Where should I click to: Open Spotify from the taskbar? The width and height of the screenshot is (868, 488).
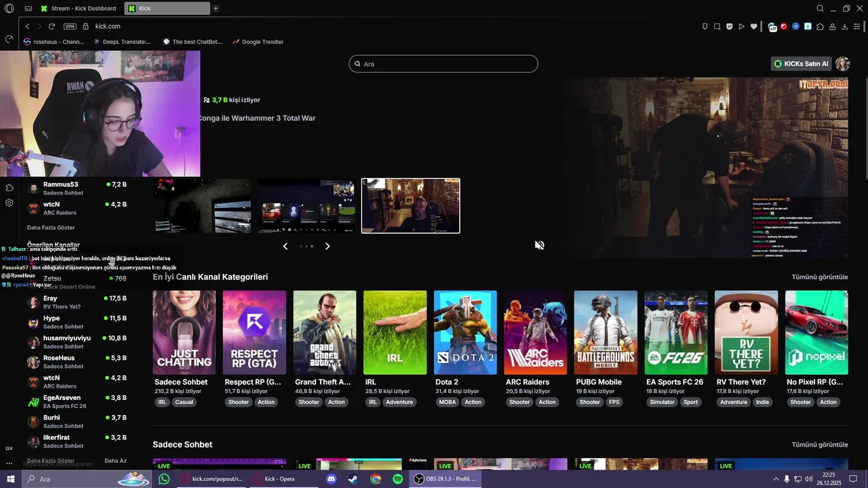397,479
